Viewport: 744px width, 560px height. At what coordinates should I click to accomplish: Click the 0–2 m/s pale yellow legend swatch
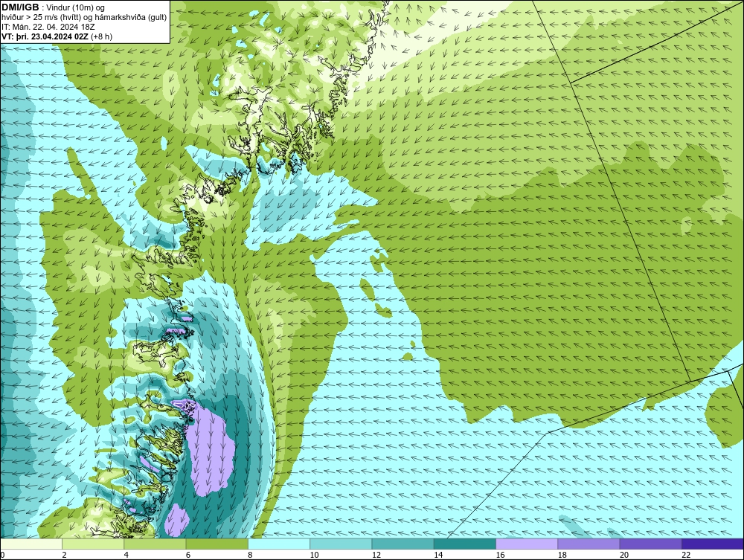pyautogui.click(x=31, y=544)
